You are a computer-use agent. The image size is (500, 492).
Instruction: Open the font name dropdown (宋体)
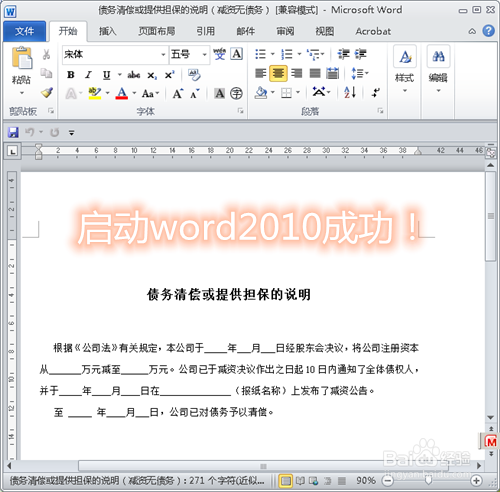click(x=163, y=54)
